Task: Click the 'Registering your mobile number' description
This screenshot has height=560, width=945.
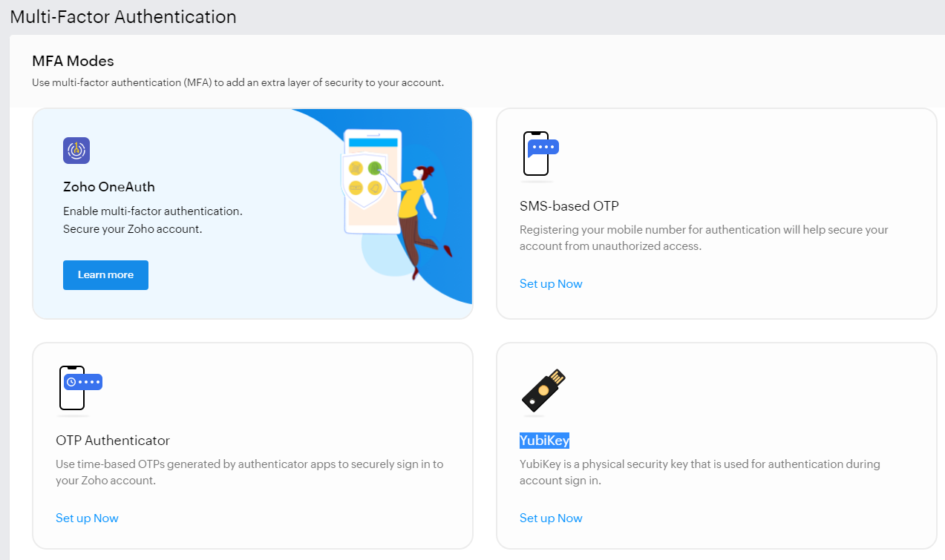Action: (x=704, y=238)
